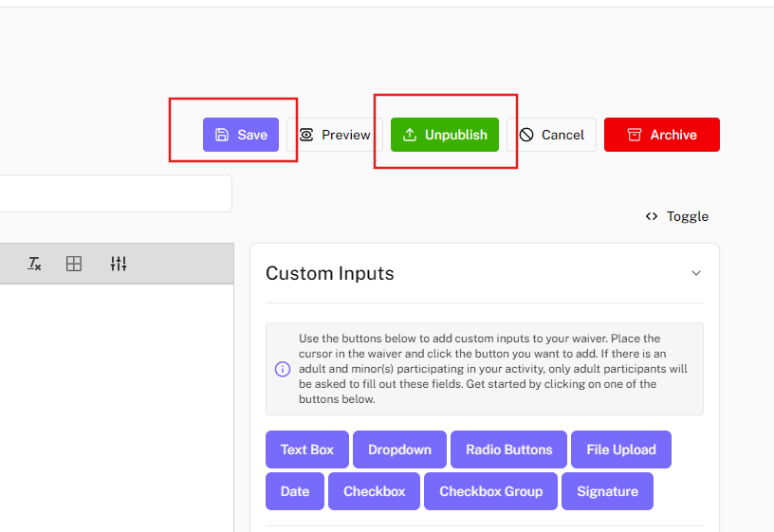Click the eye icon on Preview
The height and width of the screenshot is (532, 774).
coord(306,135)
